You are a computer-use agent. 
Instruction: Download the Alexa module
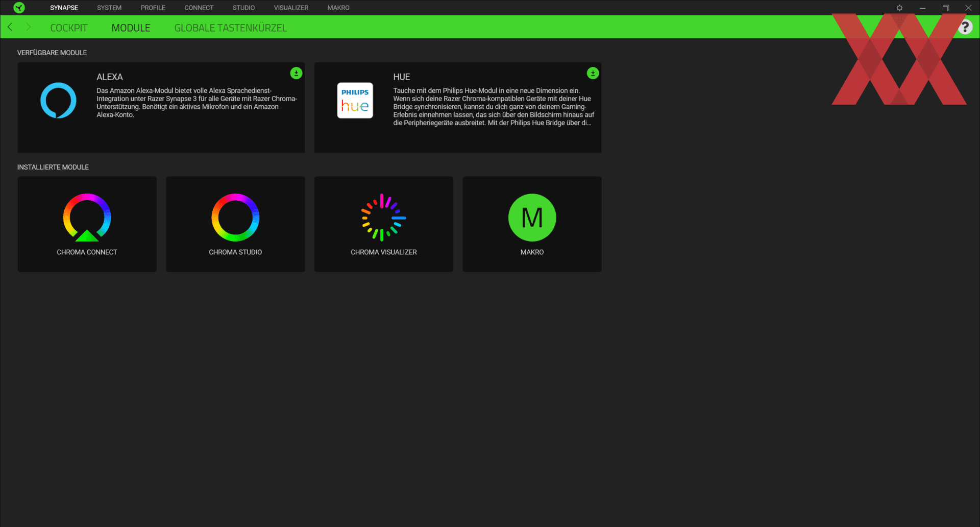coord(296,73)
